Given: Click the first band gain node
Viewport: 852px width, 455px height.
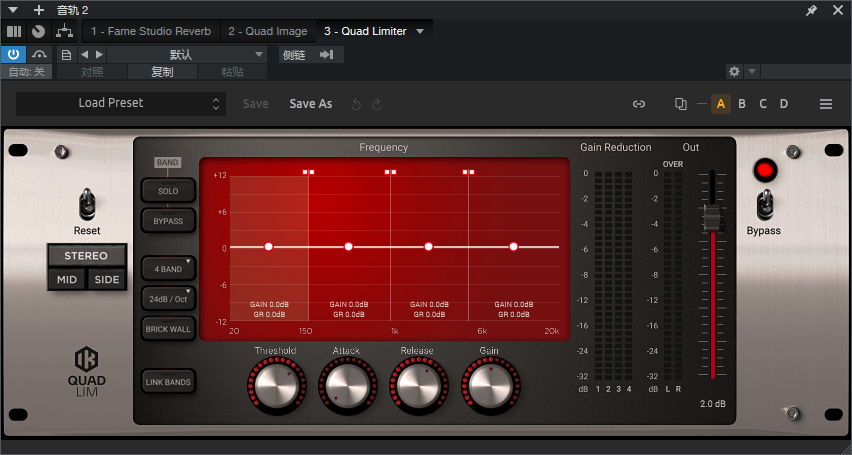Looking at the screenshot, I should [x=268, y=247].
